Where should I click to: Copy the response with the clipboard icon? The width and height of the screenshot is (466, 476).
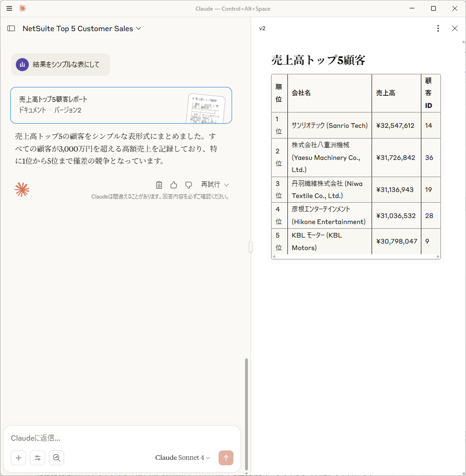pos(159,185)
